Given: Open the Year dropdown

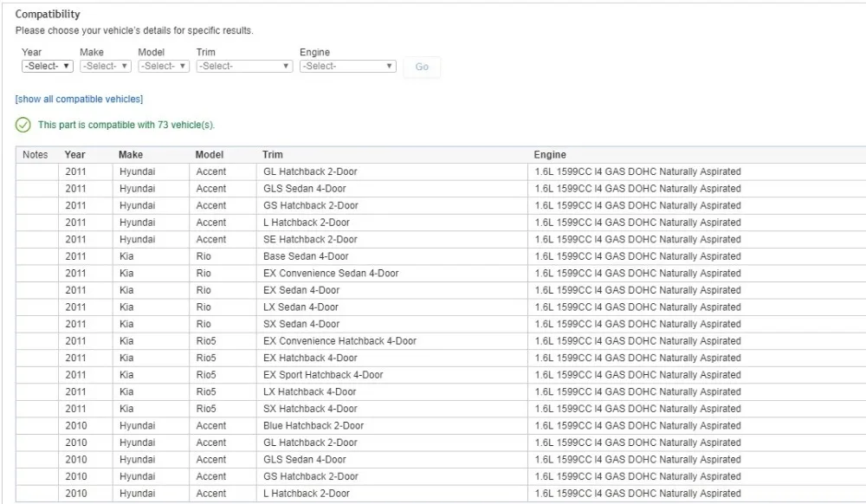Looking at the screenshot, I should click(x=48, y=66).
